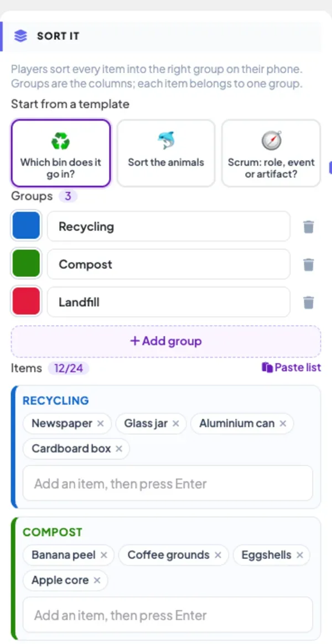The height and width of the screenshot is (644, 332).
Task: Focus the Recycling add-item input field
Action: [168, 483]
